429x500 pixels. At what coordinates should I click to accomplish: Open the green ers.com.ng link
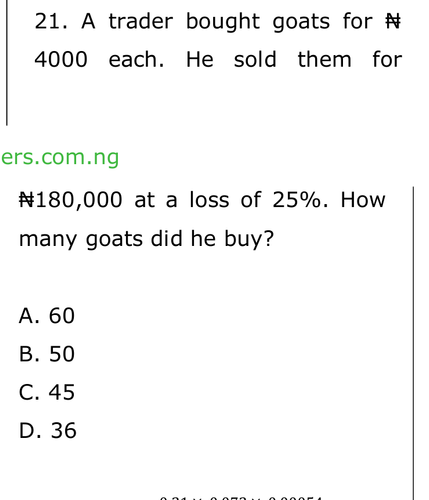click(60, 157)
